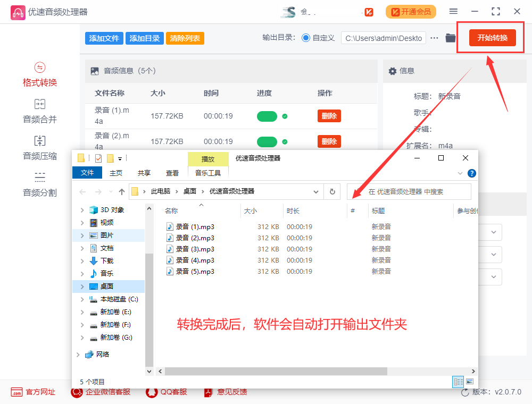Expand the first dropdown in 信息 panel

click(x=493, y=232)
